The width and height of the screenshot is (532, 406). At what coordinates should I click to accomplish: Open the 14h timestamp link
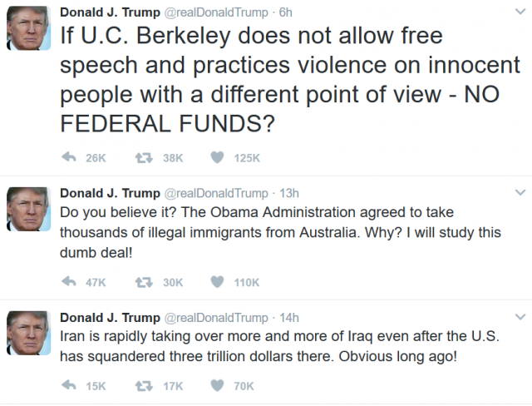pos(289,318)
